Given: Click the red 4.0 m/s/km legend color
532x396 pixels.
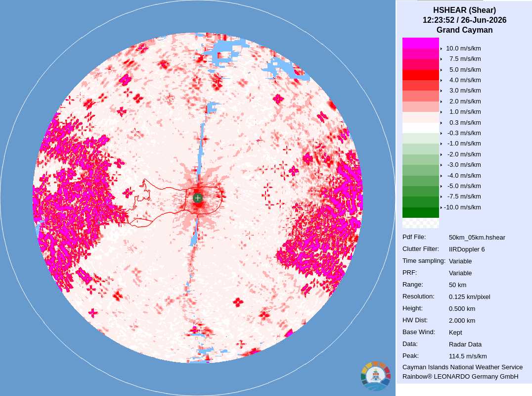Looking at the screenshot, I should tap(420, 75).
